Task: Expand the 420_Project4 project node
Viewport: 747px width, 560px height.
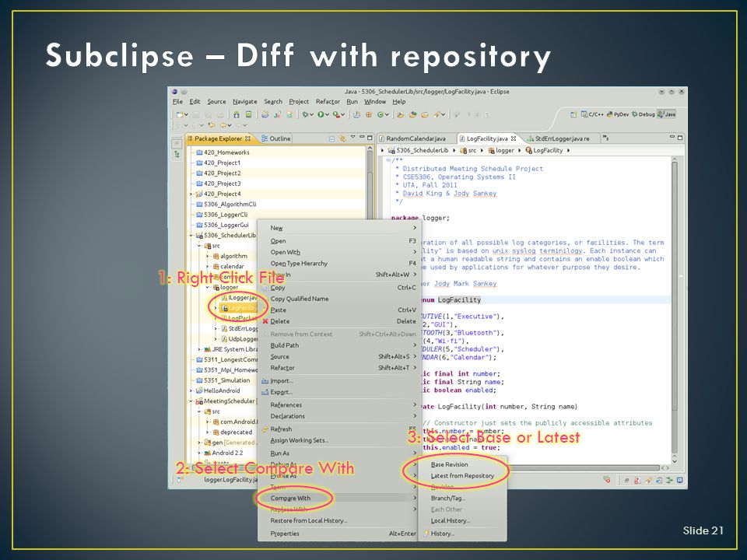Action: coord(191,194)
